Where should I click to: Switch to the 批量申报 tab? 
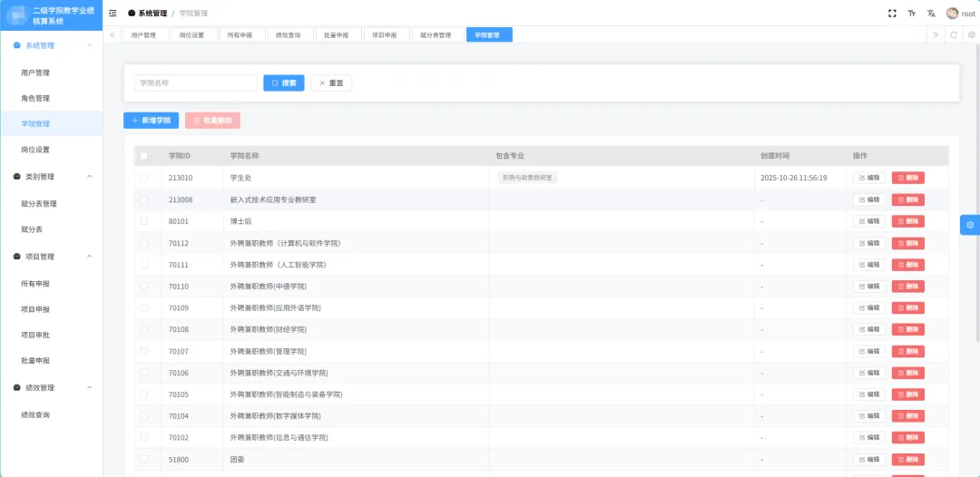pyautogui.click(x=338, y=35)
